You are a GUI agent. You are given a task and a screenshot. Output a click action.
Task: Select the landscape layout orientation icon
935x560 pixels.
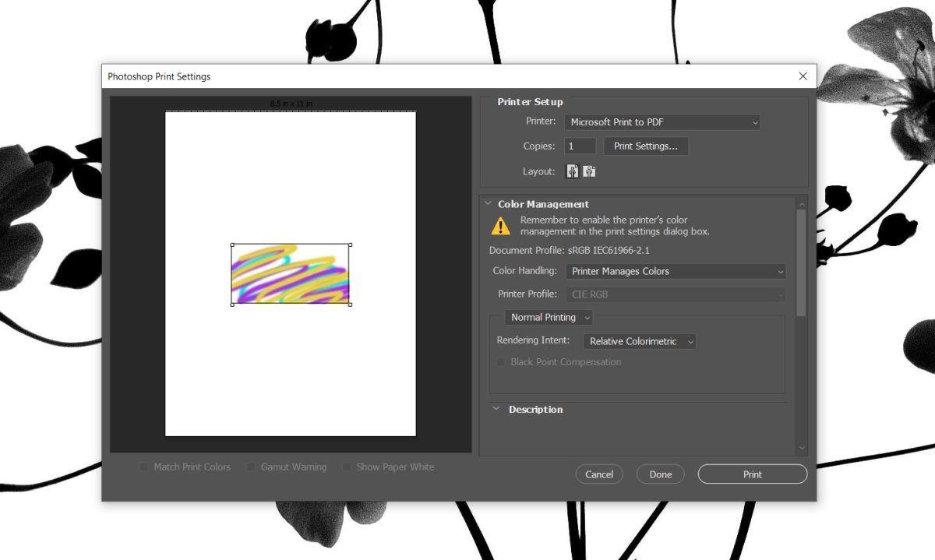pos(589,171)
